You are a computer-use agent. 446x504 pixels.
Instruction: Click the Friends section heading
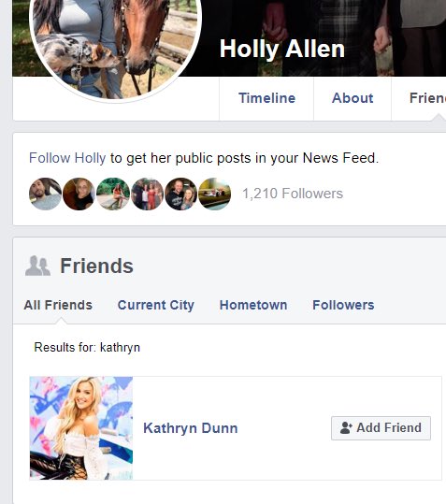click(96, 266)
